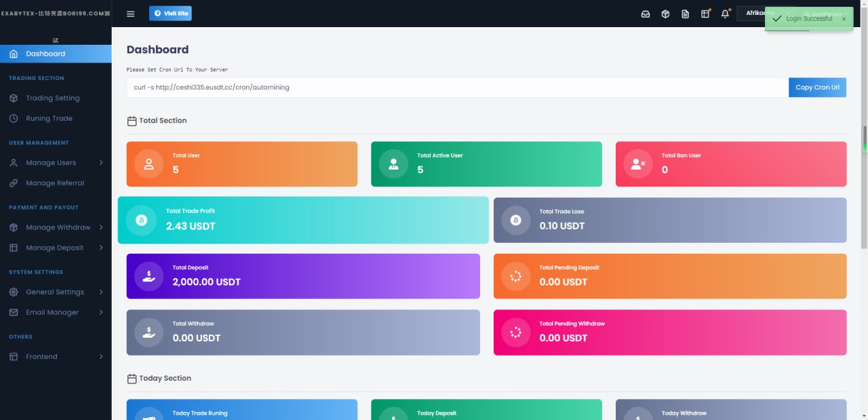Click the table layout icon in header
The height and width of the screenshot is (420, 868).
click(705, 14)
